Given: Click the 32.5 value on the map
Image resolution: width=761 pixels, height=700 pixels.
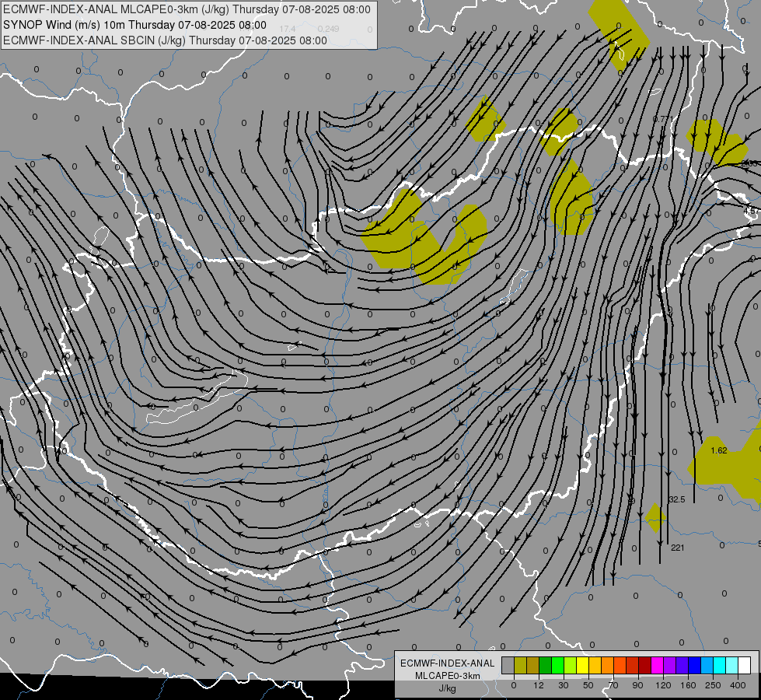Looking at the screenshot, I should pos(676,499).
